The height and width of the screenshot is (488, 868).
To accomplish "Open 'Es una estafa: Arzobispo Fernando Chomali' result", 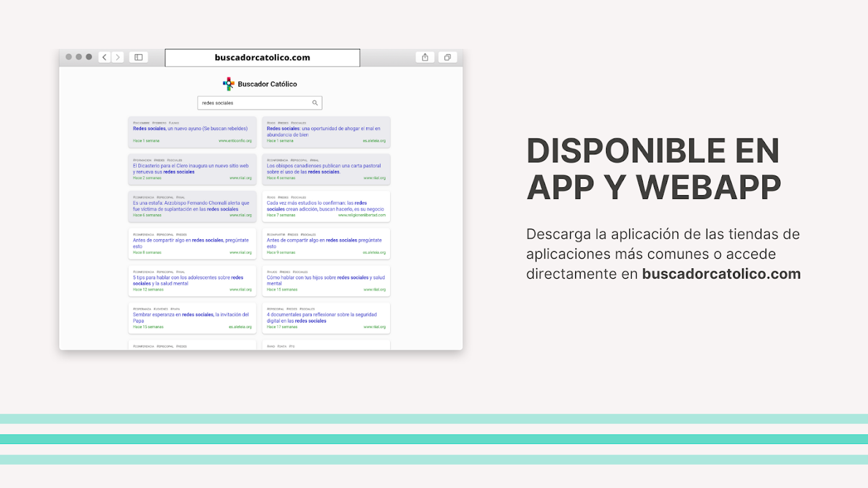I will pyautogui.click(x=191, y=206).
